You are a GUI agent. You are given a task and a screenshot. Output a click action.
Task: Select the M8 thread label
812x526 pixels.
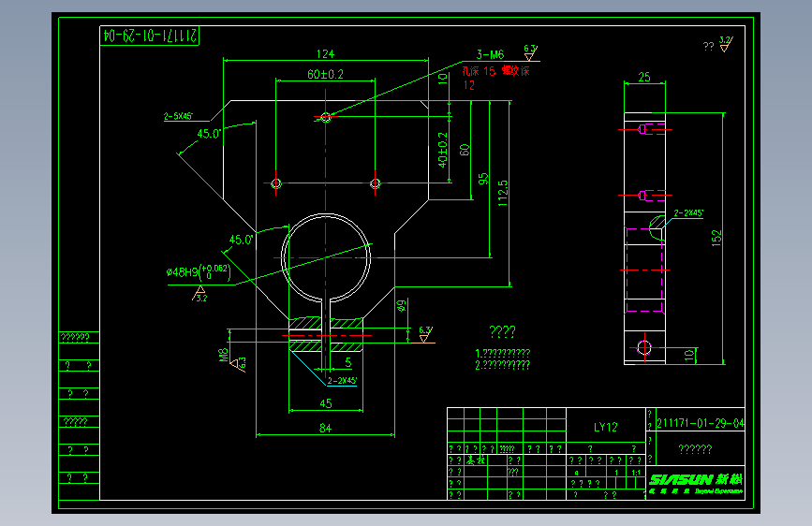click(x=223, y=355)
